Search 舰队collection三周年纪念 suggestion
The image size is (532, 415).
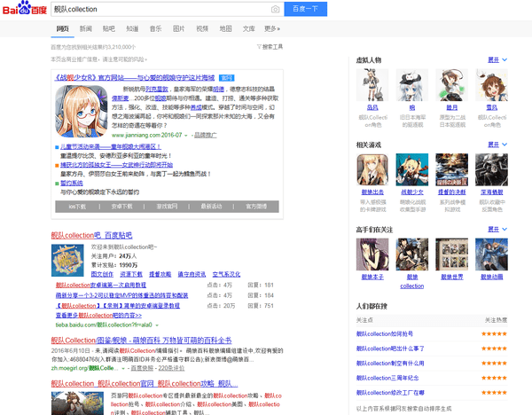387,378
